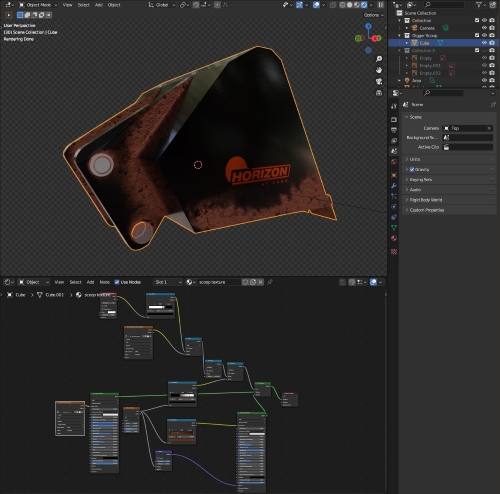
Task: Open the Texture properties tab
Action: [x=394, y=252]
